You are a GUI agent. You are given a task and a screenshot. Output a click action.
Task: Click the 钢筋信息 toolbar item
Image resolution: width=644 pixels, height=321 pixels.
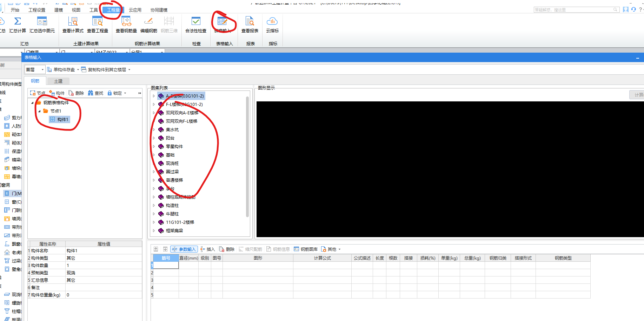point(278,249)
